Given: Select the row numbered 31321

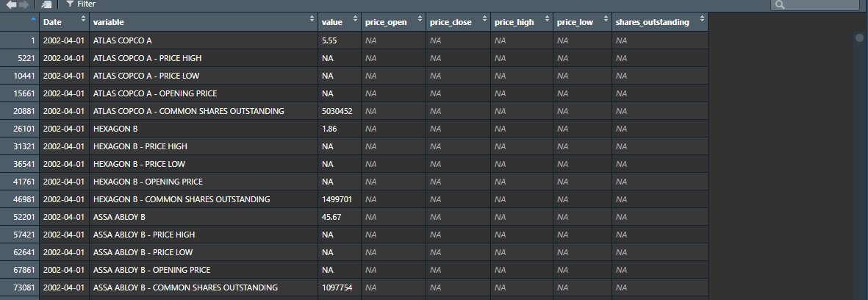Looking at the screenshot, I should click(x=20, y=146).
